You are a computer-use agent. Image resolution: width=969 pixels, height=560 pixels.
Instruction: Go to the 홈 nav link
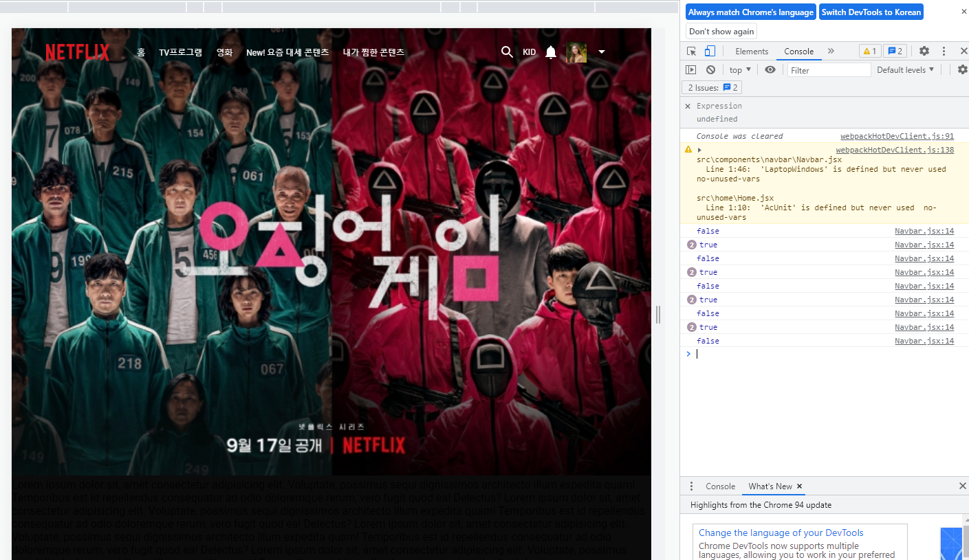(x=141, y=52)
